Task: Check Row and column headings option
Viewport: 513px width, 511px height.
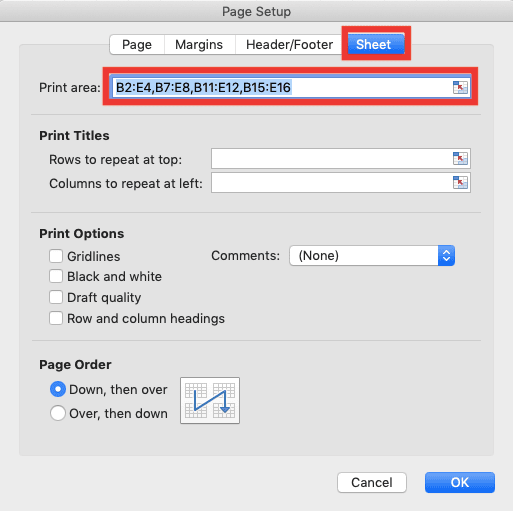Action: pos(56,318)
